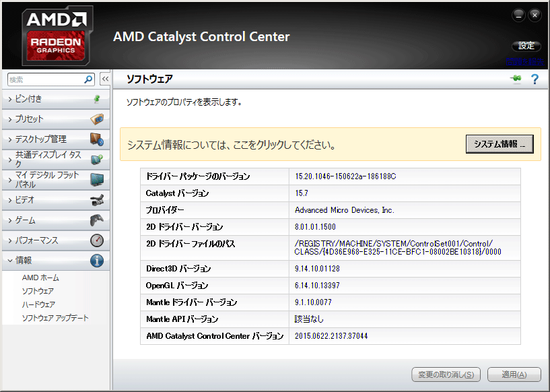The image size is (550, 392).
Task: Collapse the sidebar with the double-arrow button
Action: (105, 79)
